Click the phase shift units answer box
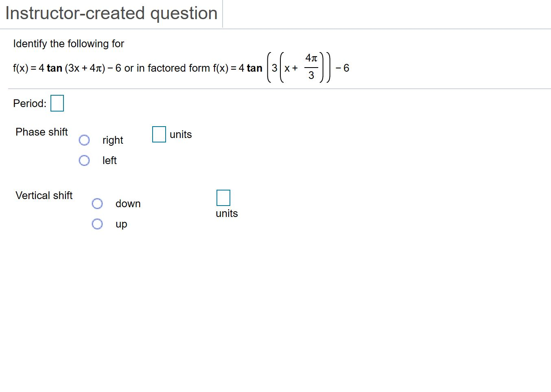 [x=159, y=134]
